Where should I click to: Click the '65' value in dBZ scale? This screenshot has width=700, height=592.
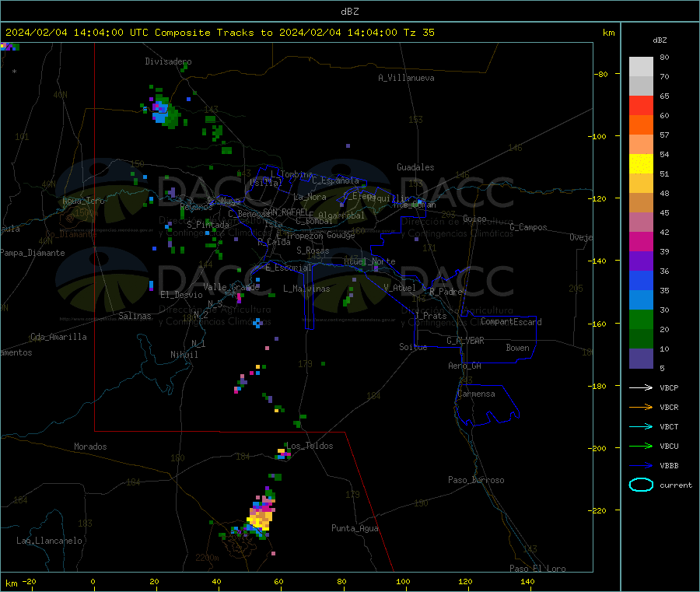pos(664,96)
